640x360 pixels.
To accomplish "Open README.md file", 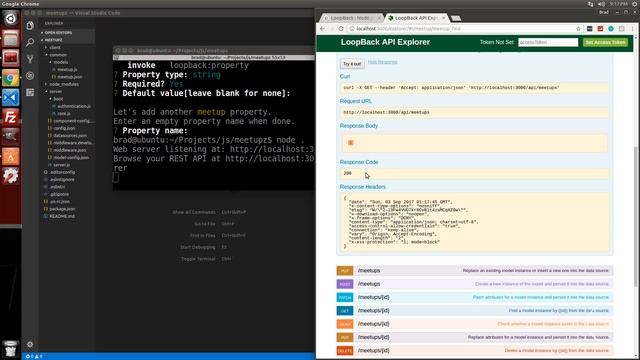I will [x=62, y=216].
